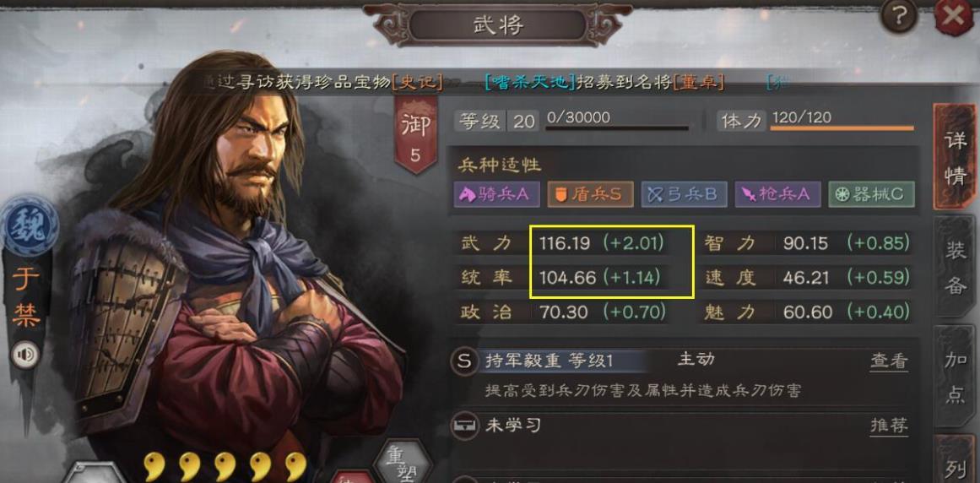The height and width of the screenshot is (483, 980).
Task: Select the 弓兵B archer troop badge
Action: click(684, 194)
